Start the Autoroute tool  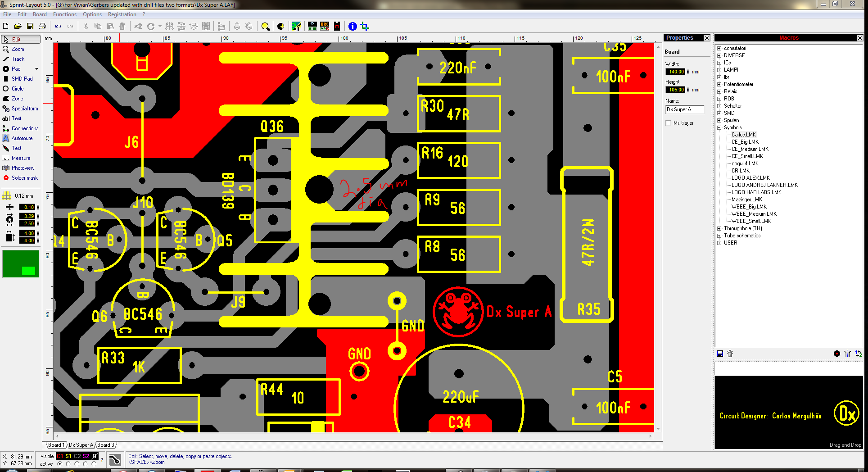tap(21, 138)
